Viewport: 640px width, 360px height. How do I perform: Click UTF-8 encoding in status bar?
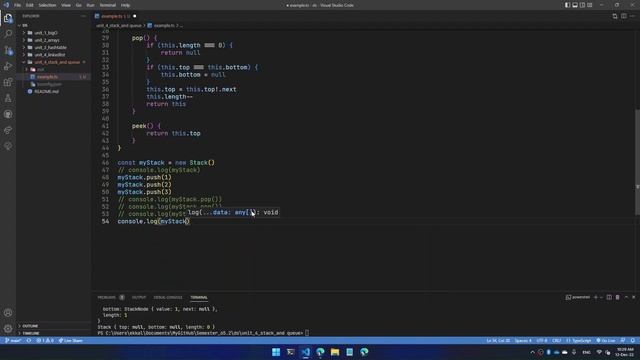click(542, 340)
